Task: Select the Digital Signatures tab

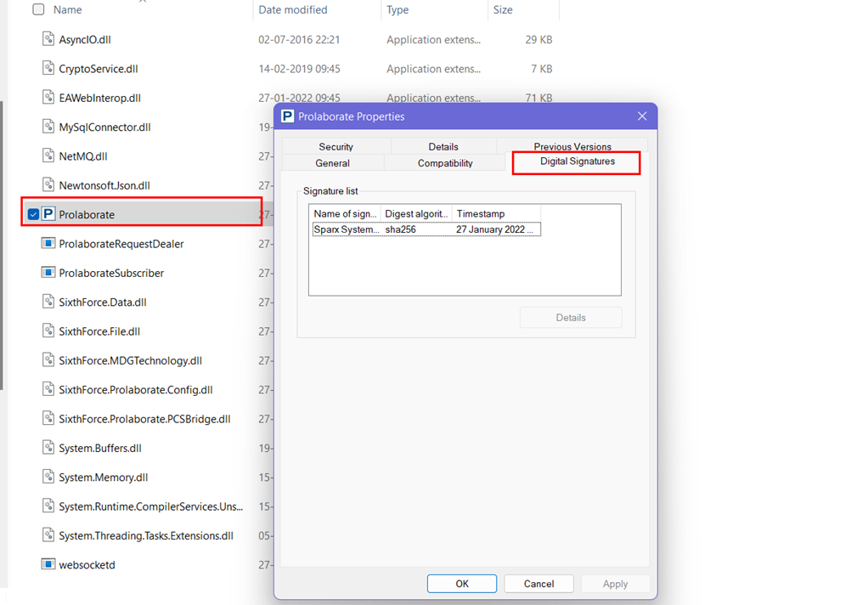Action: (577, 161)
